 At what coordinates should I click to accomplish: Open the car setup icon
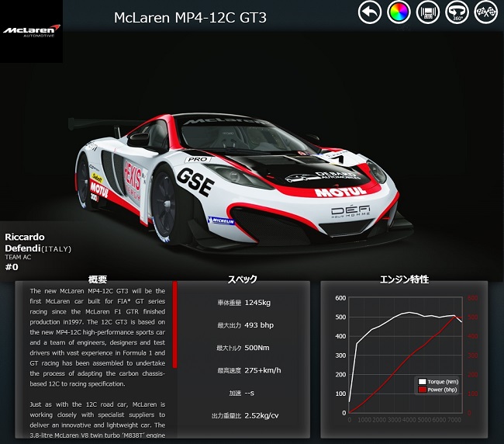(427, 12)
